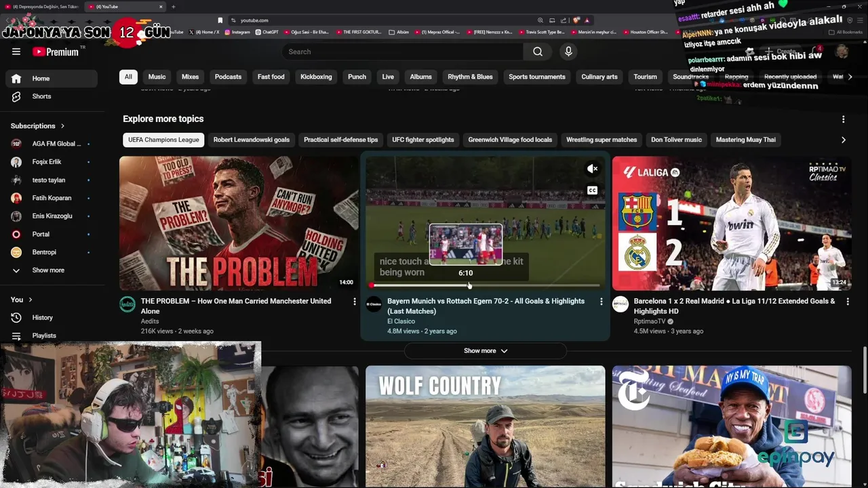
Task: Open Foşix Erlik channel subscription
Action: coord(52,162)
